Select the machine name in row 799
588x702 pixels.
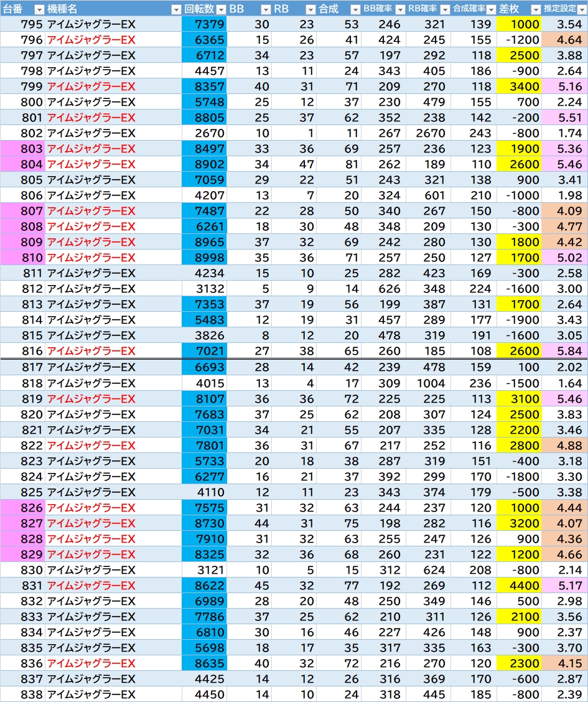[x=113, y=87]
